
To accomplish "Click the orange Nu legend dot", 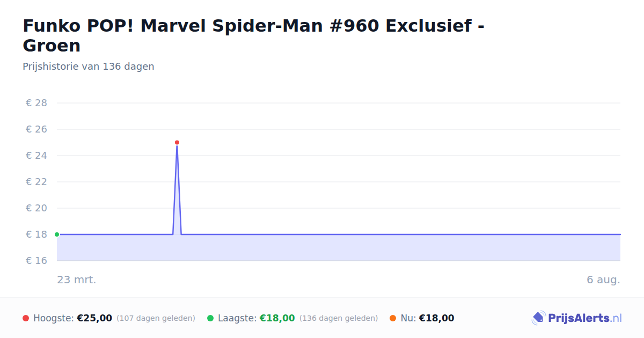I will pos(393,318).
